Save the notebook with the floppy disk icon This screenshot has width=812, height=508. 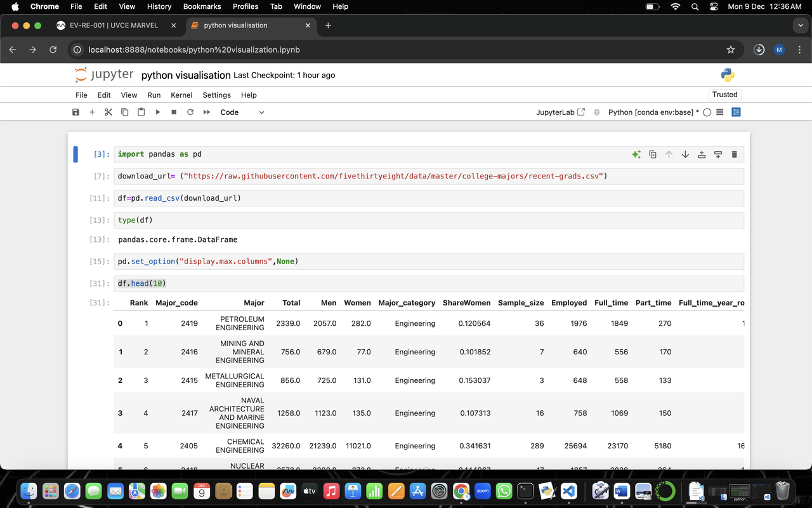click(76, 112)
